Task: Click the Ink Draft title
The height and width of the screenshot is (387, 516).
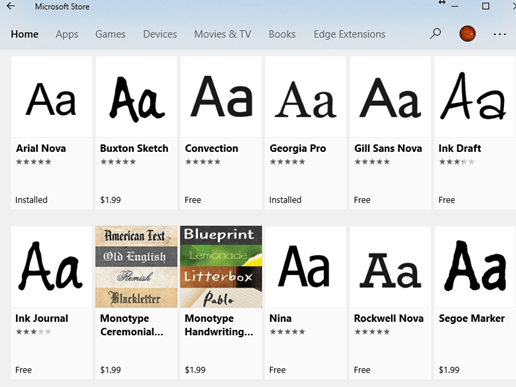Action: coord(460,148)
